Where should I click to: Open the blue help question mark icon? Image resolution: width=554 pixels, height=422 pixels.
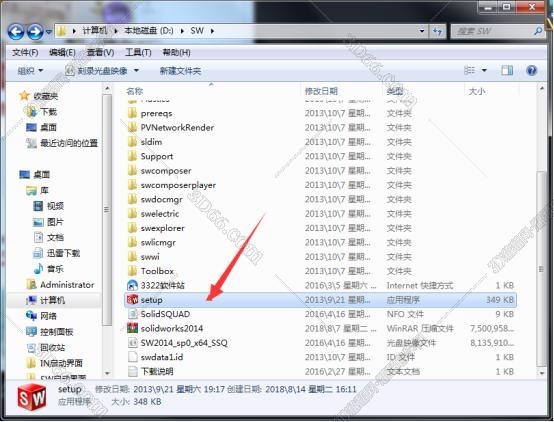(531, 70)
